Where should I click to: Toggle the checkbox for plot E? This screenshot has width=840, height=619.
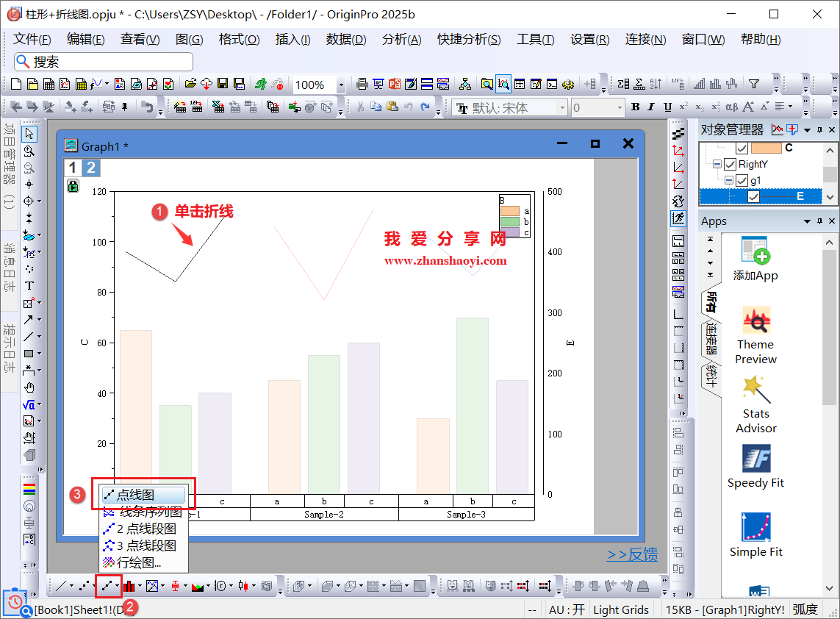pyautogui.click(x=753, y=196)
